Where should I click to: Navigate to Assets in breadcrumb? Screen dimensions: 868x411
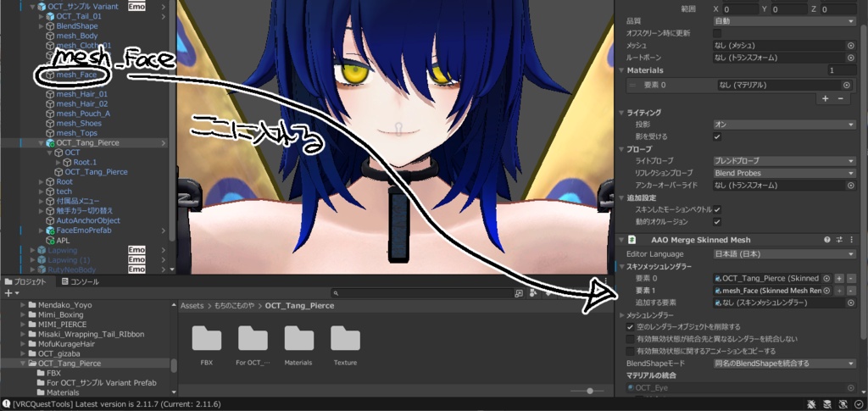click(192, 305)
